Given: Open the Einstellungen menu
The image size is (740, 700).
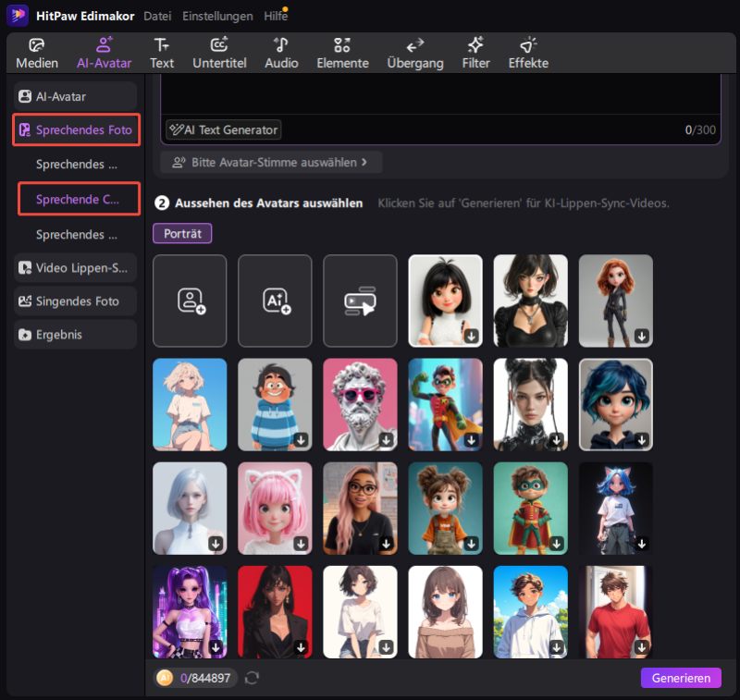Looking at the screenshot, I should click(217, 16).
